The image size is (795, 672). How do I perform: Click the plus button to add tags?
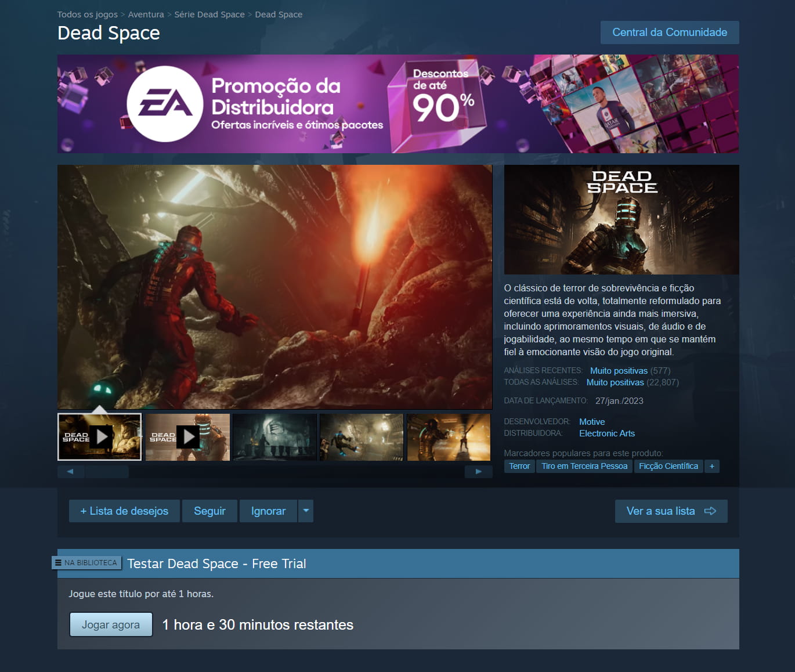pos(712,466)
